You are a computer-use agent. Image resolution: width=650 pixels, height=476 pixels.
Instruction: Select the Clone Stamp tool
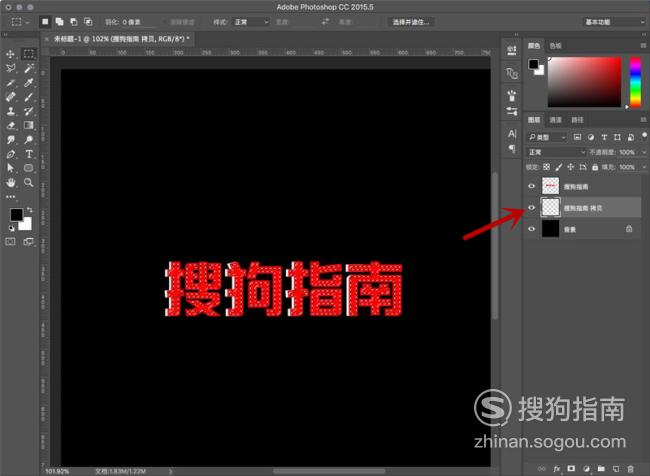pos(10,111)
